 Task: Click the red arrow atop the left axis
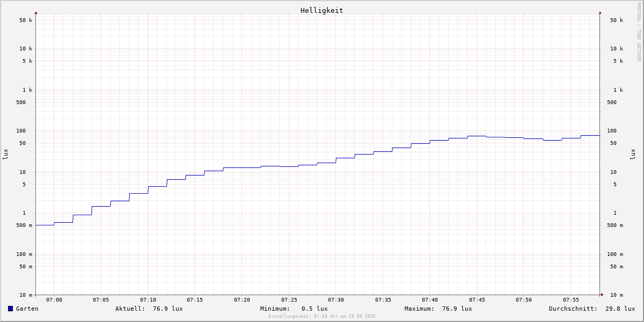(36, 12)
